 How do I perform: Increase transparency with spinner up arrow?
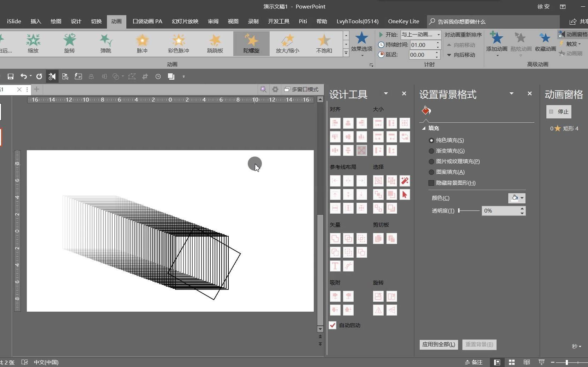click(x=522, y=209)
